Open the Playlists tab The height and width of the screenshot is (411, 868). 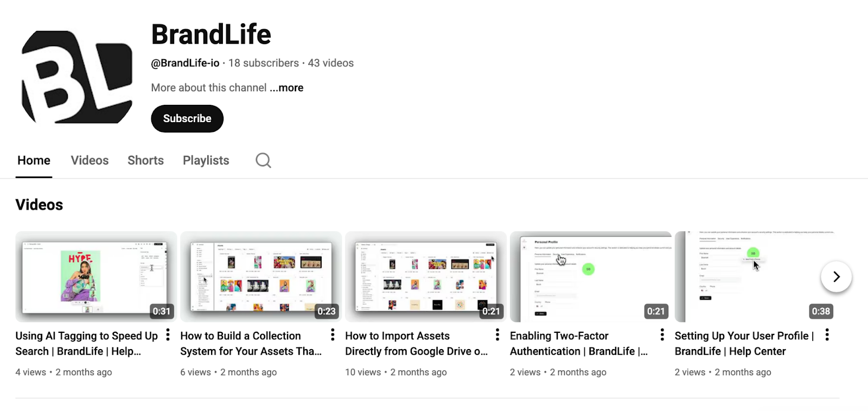tap(206, 161)
